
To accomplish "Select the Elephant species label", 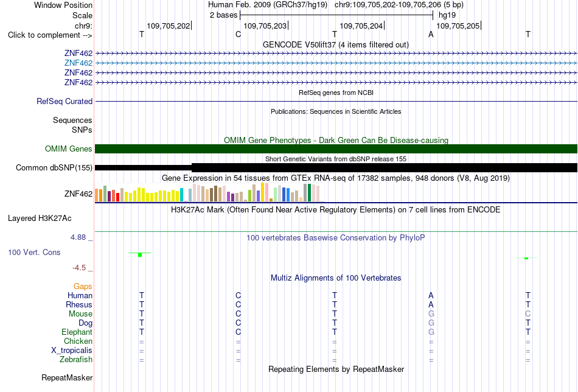I will tap(77, 332).
